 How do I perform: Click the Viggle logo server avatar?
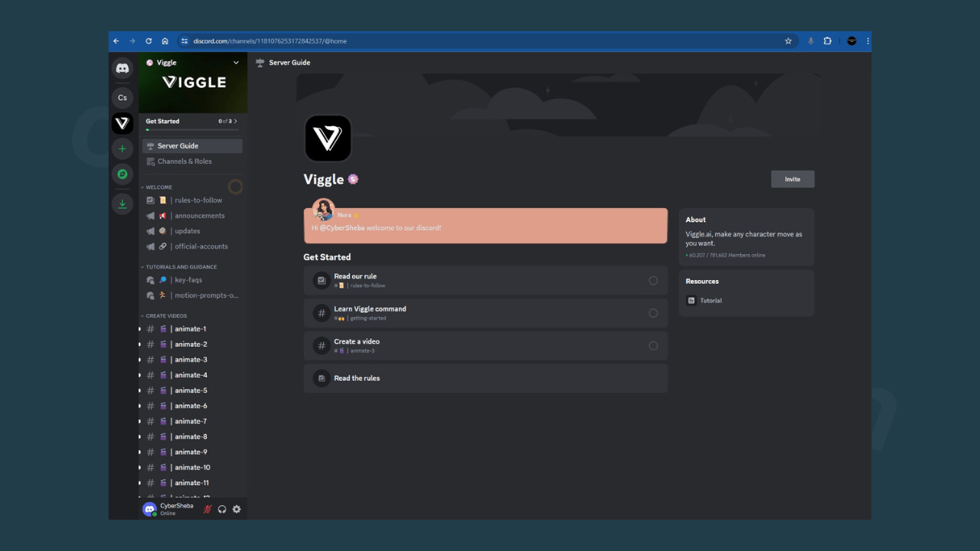click(x=328, y=139)
